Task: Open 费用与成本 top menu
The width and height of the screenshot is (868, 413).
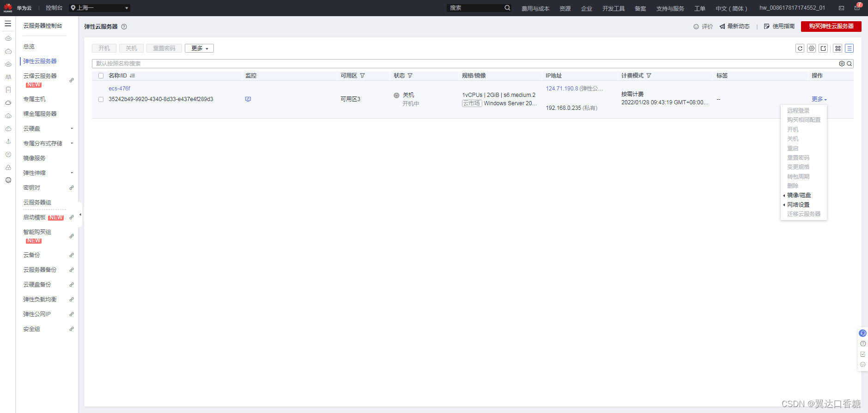Action: 535,8
